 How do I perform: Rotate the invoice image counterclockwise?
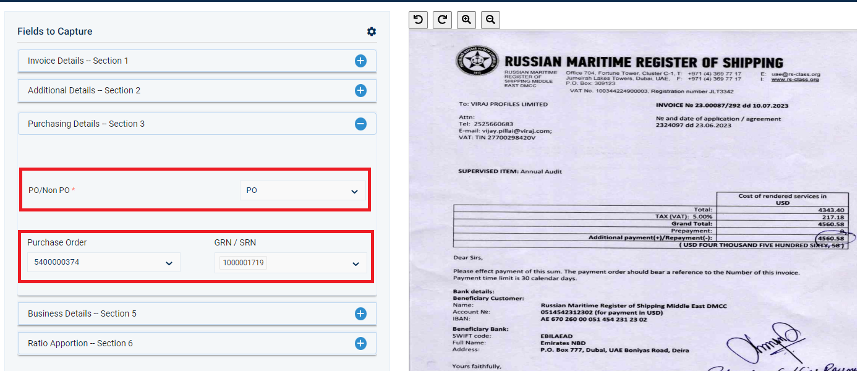pos(418,20)
